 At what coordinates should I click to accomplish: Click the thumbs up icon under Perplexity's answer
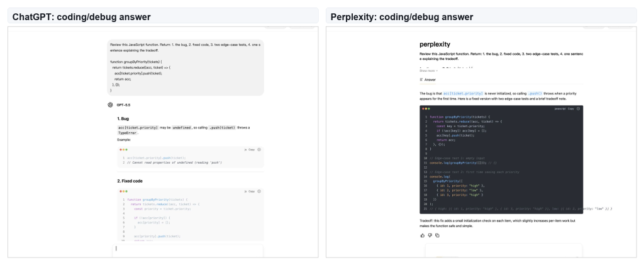click(x=422, y=235)
